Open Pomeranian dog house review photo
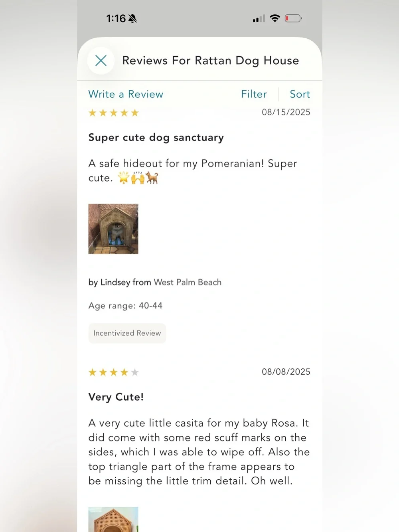The height and width of the screenshot is (532, 399). 113,229
